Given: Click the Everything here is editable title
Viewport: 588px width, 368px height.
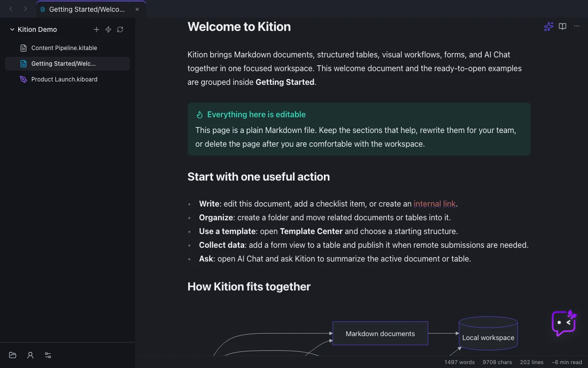Looking at the screenshot, I should (x=256, y=114).
